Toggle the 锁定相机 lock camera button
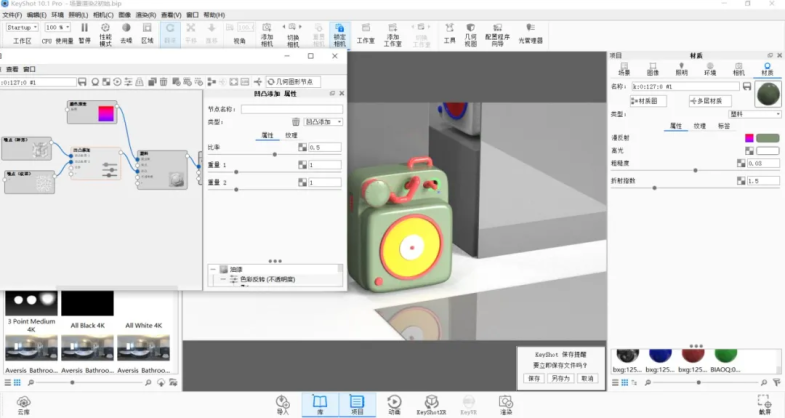This screenshot has width=785, height=418. click(x=339, y=34)
